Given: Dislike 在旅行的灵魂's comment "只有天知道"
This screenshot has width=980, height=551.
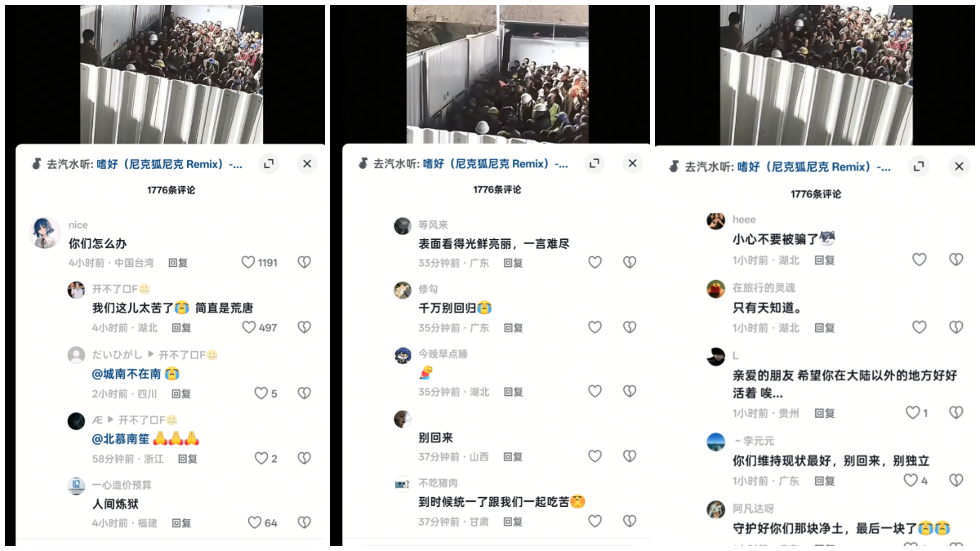Looking at the screenshot, I should point(955,327).
